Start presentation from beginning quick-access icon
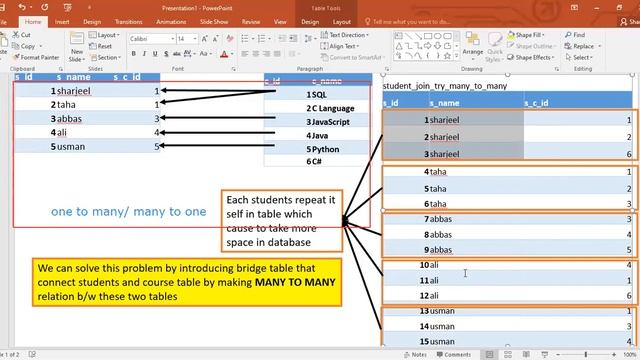This screenshot has height=360, width=640. point(67,7)
